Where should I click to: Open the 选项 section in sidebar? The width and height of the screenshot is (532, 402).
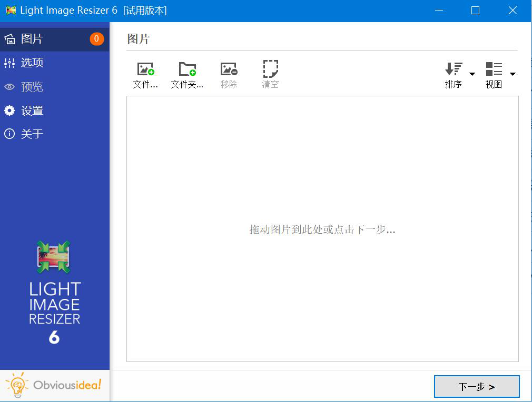click(54, 63)
